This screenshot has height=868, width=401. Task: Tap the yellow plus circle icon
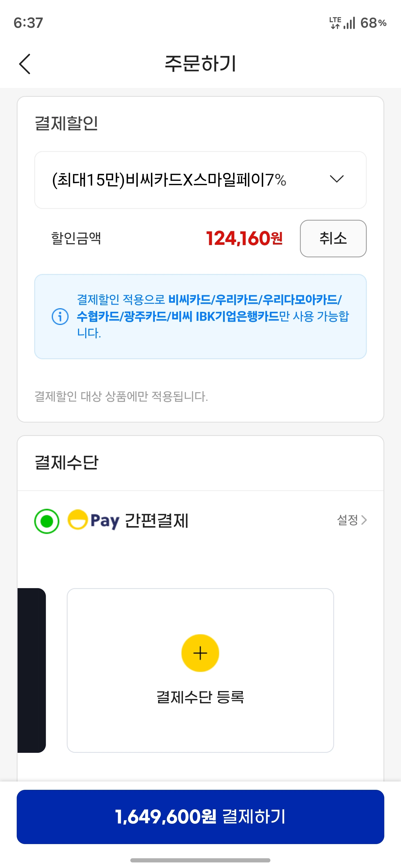(200, 653)
